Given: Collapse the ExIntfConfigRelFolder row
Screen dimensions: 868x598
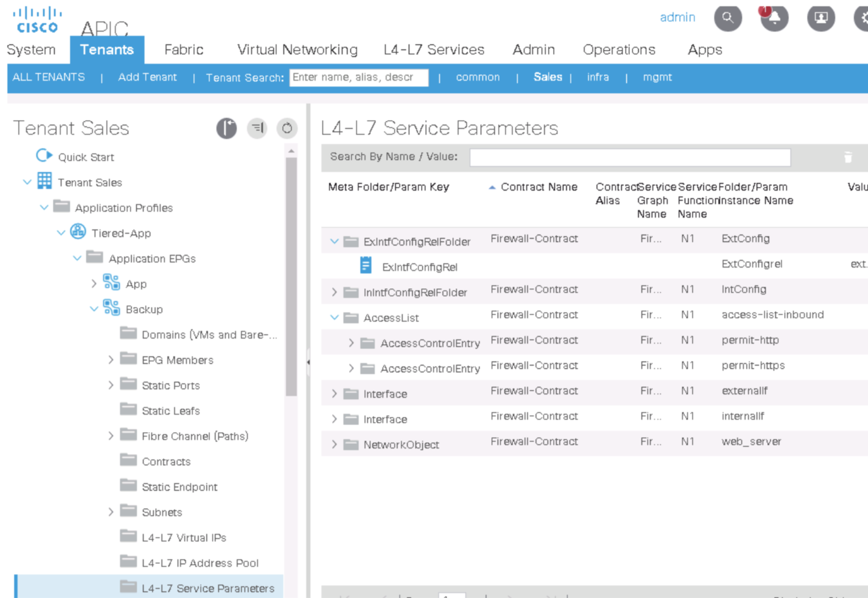Looking at the screenshot, I should click(334, 241).
